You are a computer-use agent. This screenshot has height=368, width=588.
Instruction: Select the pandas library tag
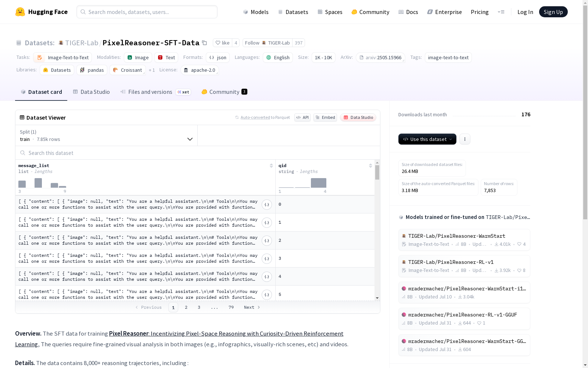[92, 70]
